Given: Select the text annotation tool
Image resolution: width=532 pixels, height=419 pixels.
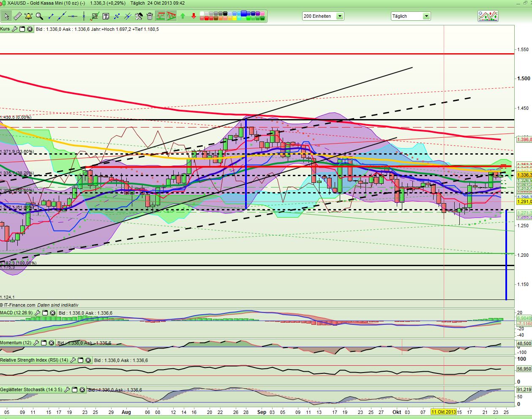Looking at the screenshot, I should [x=106, y=16].
